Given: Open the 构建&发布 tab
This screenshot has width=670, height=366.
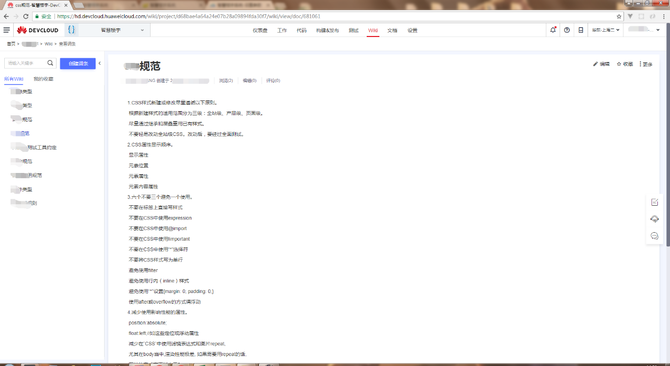Looking at the screenshot, I should (x=327, y=30).
